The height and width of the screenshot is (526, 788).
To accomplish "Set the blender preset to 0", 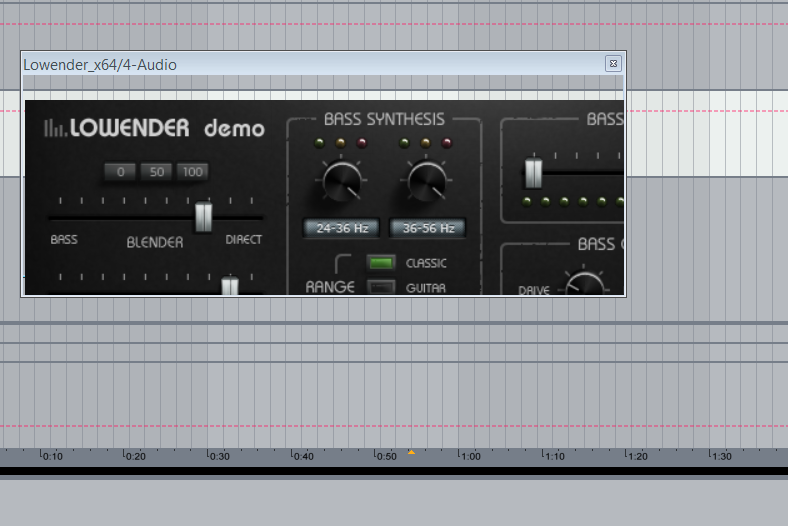I will pyautogui.click(x=120, y=172).
